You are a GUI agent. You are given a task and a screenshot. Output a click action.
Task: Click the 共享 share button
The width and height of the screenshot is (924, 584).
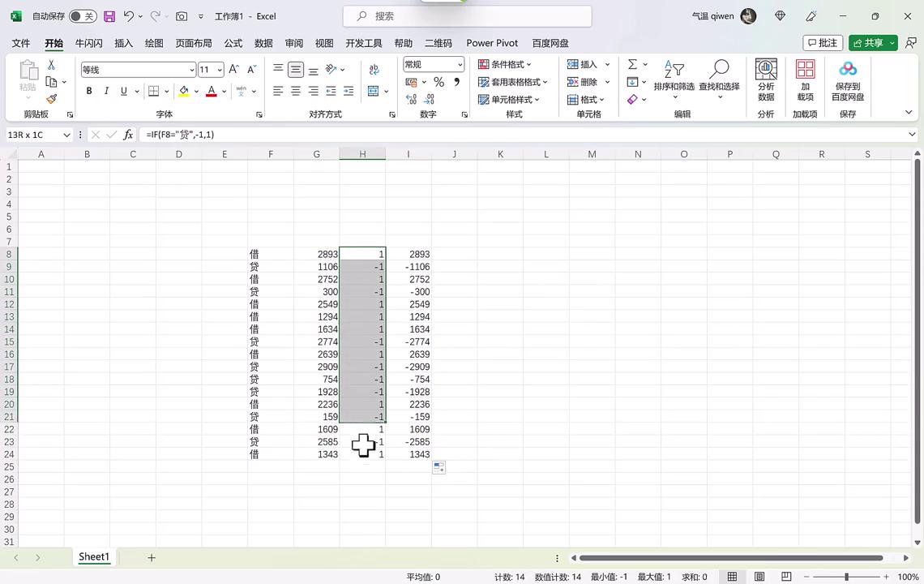[x=873, y=43]
